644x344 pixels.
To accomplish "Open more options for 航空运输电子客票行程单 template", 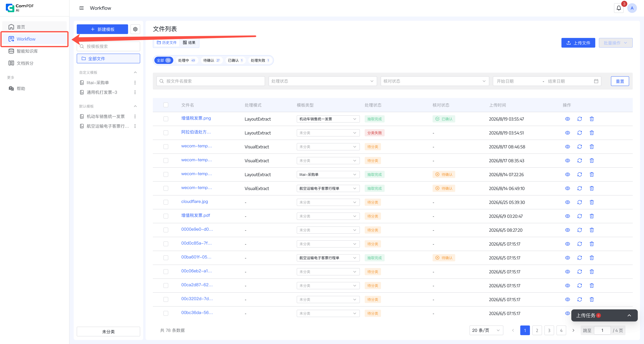I will tap(135, 126).
